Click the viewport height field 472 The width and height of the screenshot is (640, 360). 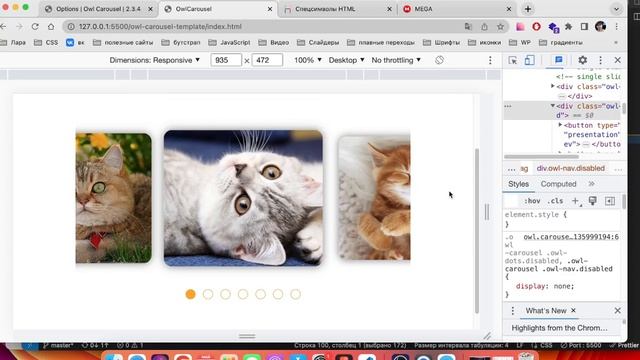coord(267,60)
